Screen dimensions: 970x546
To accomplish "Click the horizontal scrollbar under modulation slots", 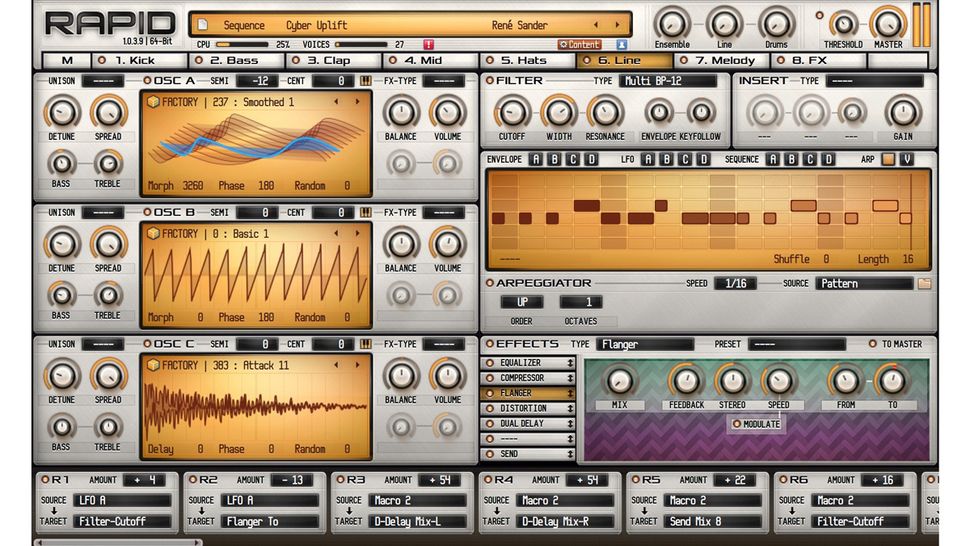I will point(118,542).
